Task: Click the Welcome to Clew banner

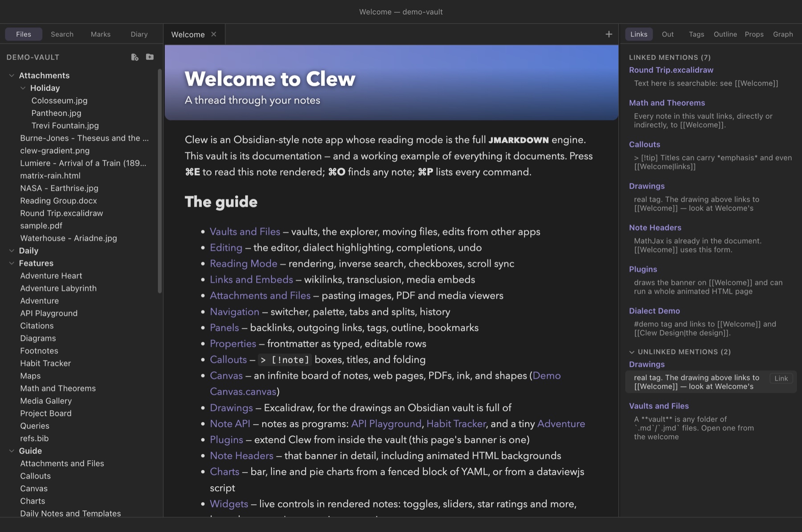Action: pyautogui.click(x=391, y=83)
